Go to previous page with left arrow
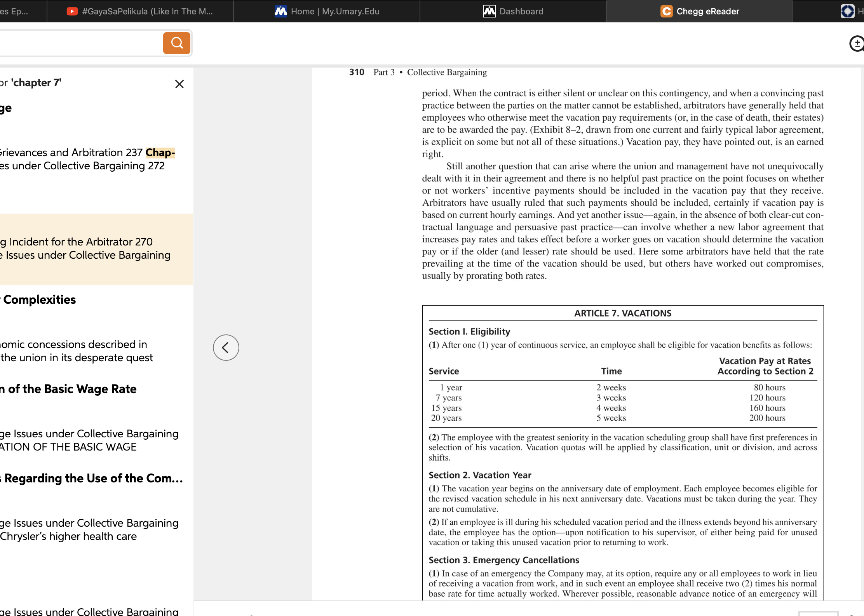864x616 pixels. point(226,347)
